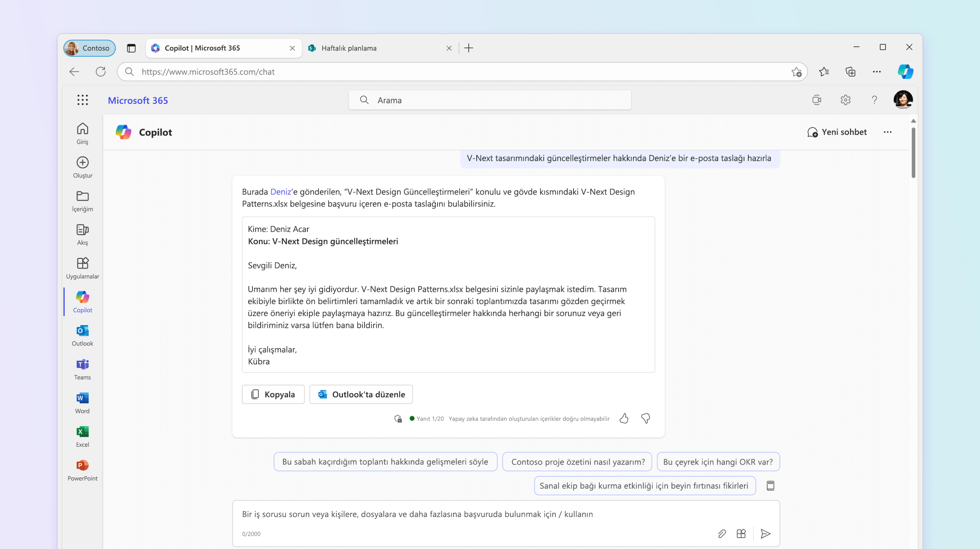Click the attach file paperclip icon
The height and width of the screenshot is (549, 980).
(x=722, y=534)
